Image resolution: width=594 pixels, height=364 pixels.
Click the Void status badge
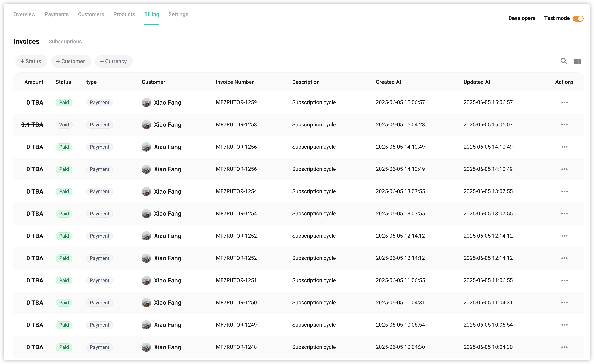tap(64, 125)
